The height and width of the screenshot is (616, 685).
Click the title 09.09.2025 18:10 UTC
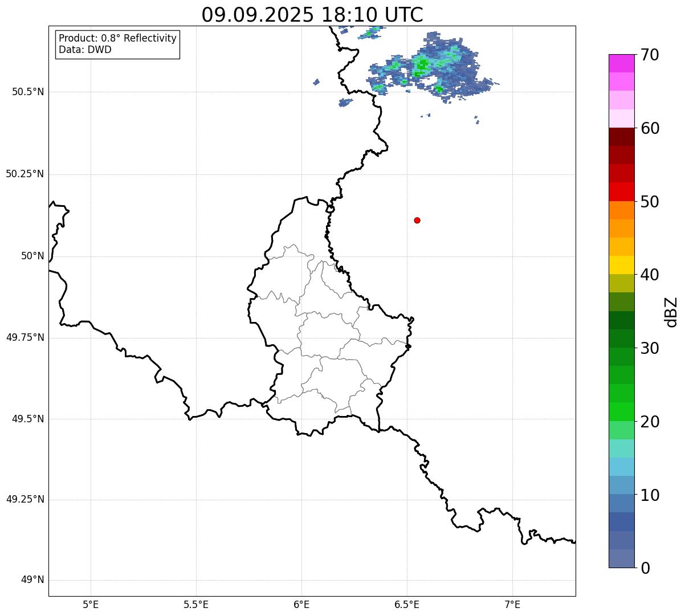pyautogui.click(x=312, y=15)
